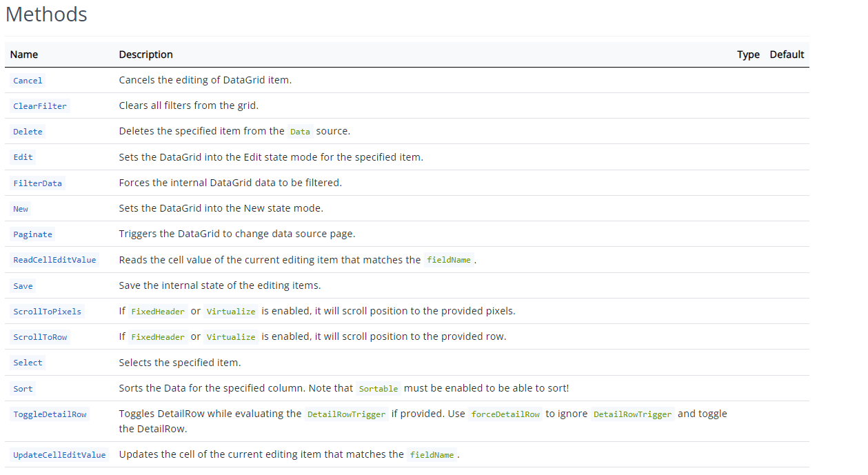Open the FilterData method link

click(37, 183)
